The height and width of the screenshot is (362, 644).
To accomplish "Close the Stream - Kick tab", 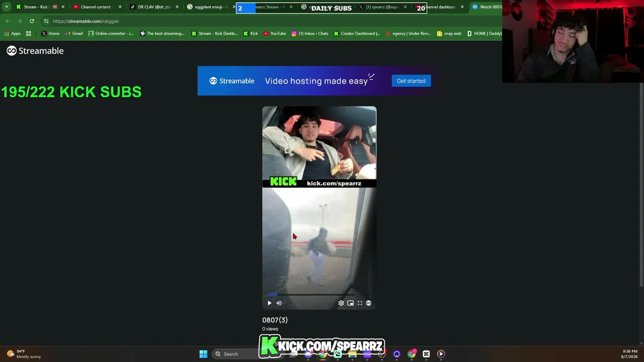I will tap(63, 7).
